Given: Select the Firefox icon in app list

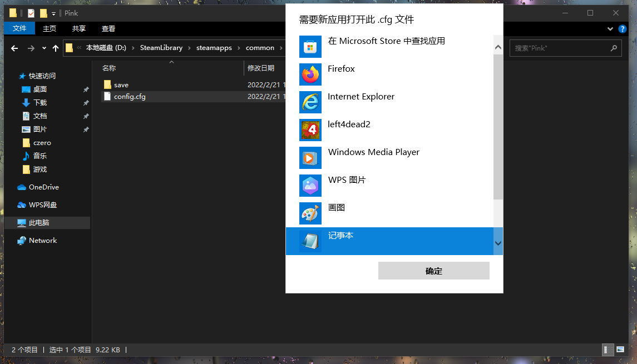Looking at the screenshot, I should pyautogui.click(x=310, y=74).
